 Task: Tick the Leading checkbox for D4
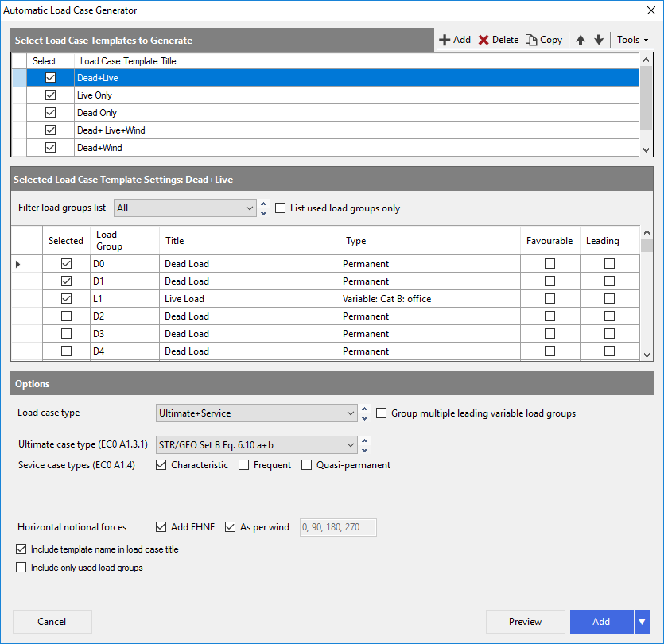coord(609,351)
